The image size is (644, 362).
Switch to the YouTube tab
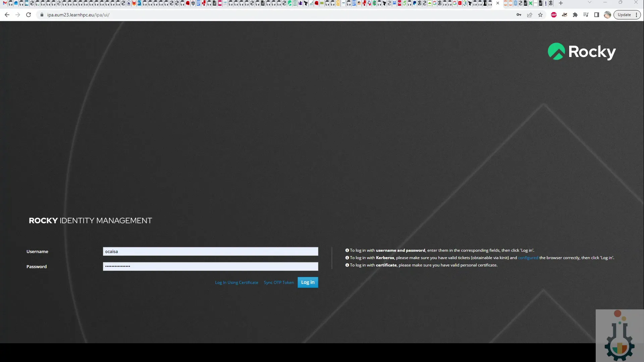(x=460, y=3)
